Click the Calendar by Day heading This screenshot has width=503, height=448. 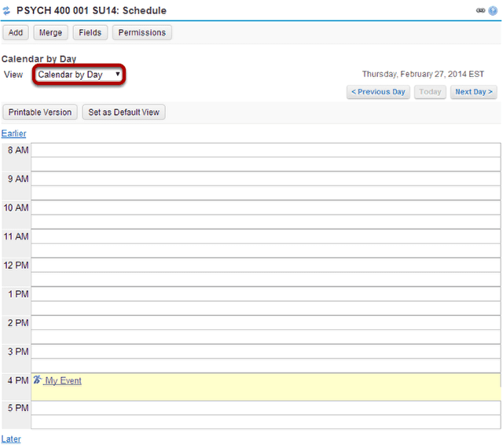click(x=39, y=59)
